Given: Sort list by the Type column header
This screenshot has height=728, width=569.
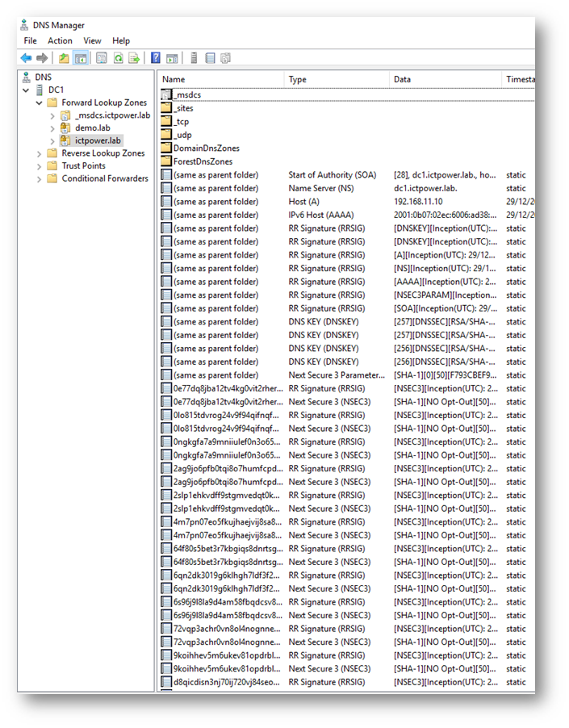Looking at the screenshot, I should point(298,80).
